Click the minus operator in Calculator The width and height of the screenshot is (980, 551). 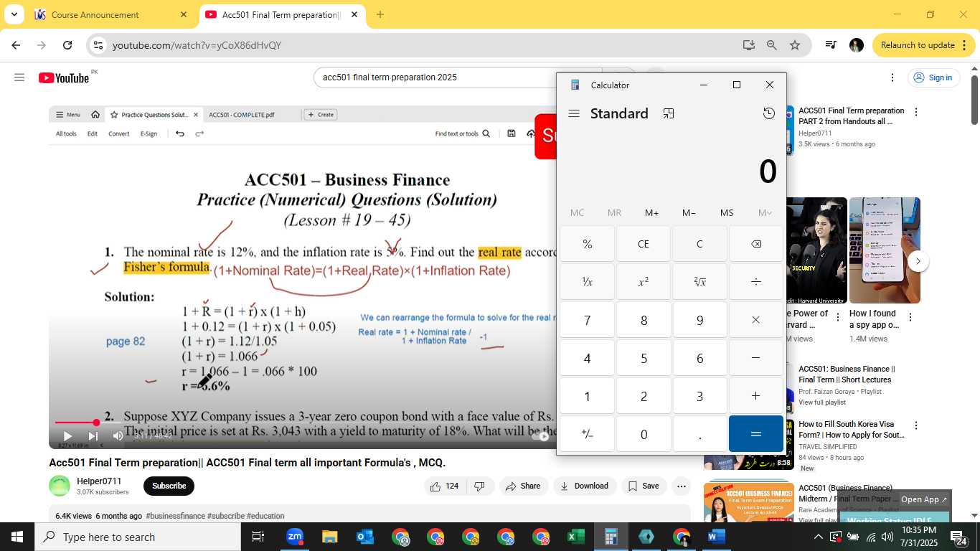pos(756,358)
